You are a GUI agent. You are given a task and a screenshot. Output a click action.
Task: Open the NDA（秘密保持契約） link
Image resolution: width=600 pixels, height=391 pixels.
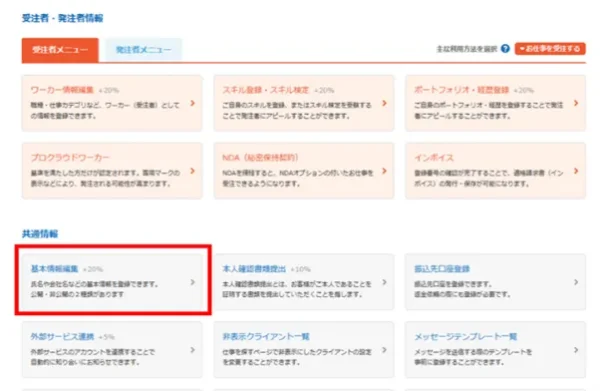260,158
